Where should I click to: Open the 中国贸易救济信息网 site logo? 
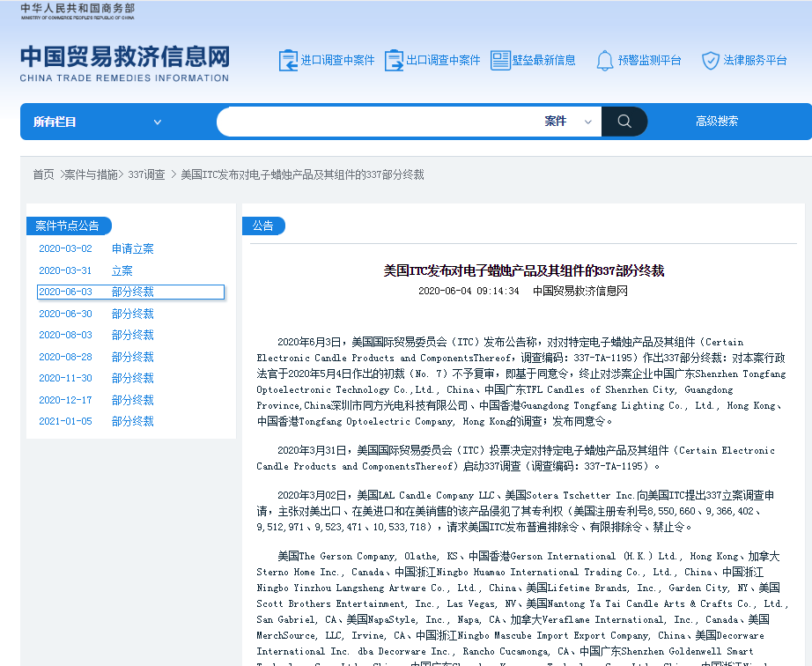(124, 63)
